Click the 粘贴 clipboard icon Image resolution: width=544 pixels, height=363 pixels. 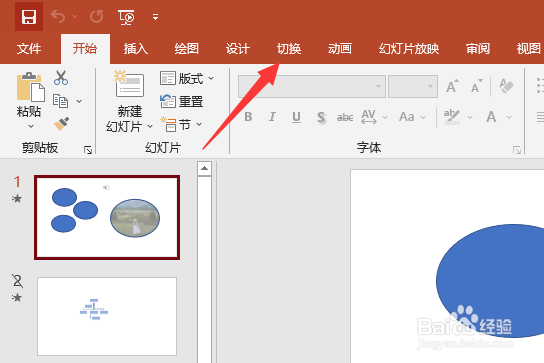click(x=30, y=87)
